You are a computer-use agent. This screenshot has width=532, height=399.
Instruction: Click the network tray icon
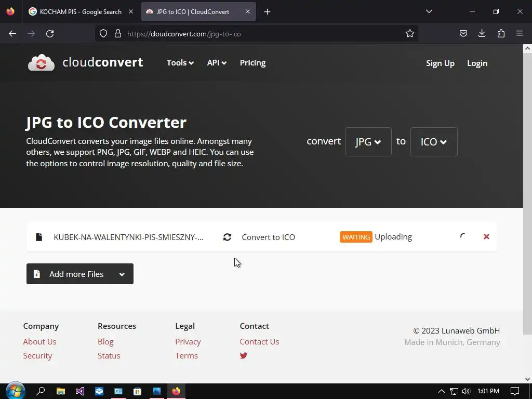pos(454,391)
